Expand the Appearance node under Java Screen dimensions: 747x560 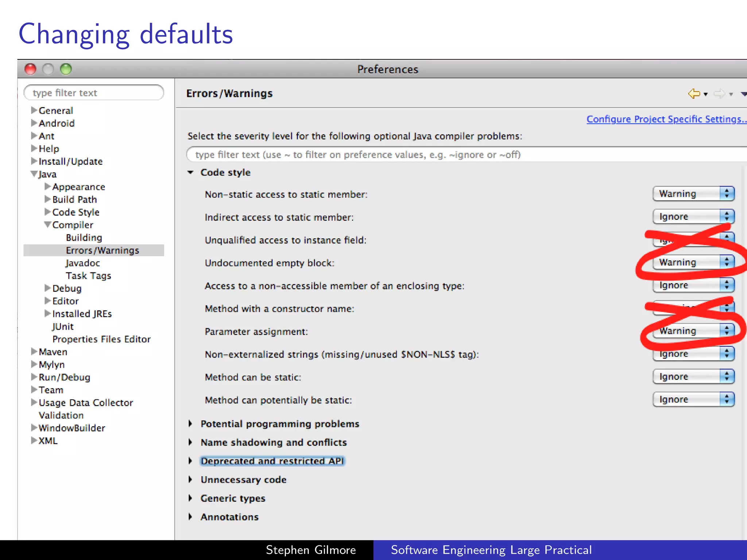tap(48, 187)
